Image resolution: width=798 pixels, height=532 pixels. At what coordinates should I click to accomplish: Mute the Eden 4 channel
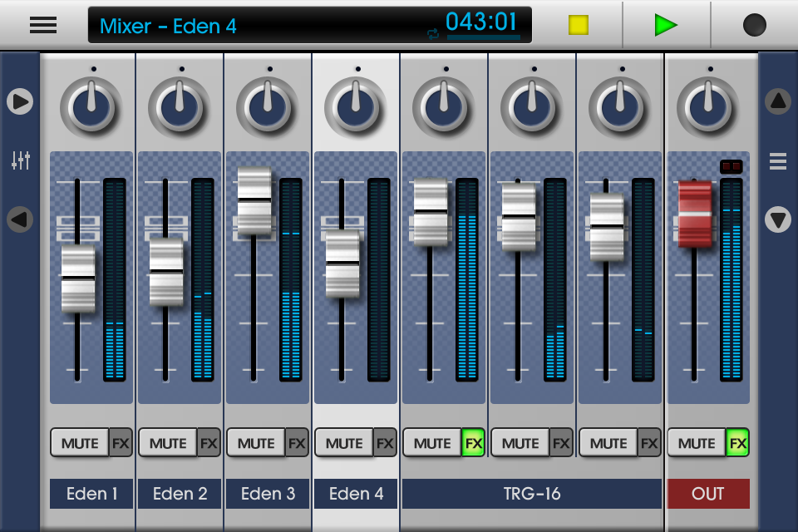click(x=343, y=443)
